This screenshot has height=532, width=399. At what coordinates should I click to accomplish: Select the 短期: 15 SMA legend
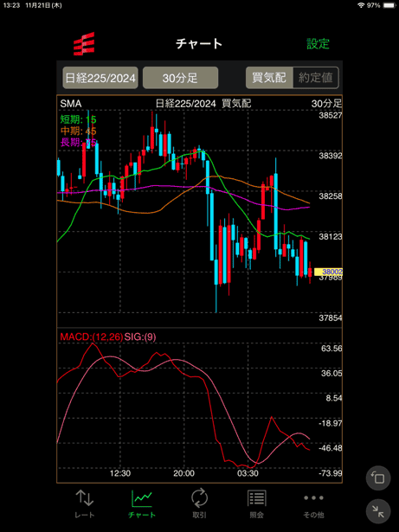[x=78, y=119]
